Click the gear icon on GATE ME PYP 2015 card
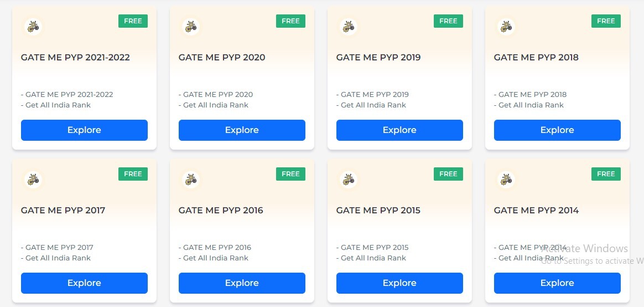 349,180
